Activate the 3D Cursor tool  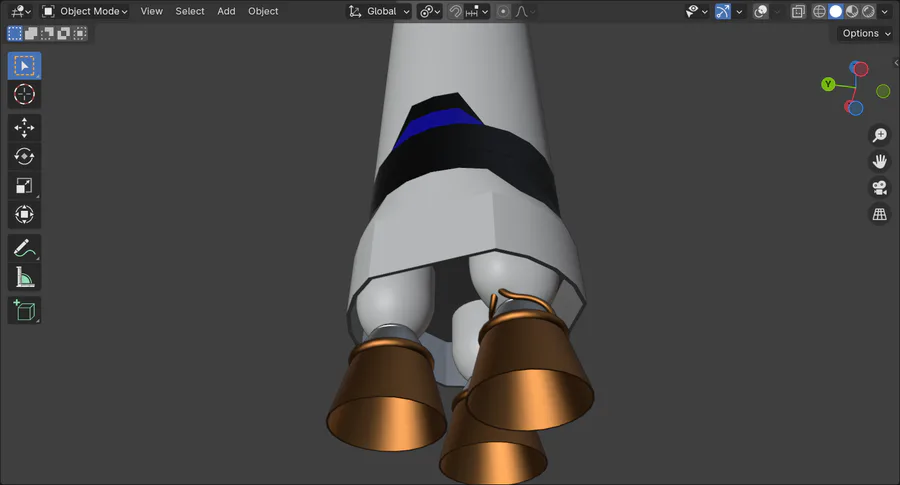(24, 94)
